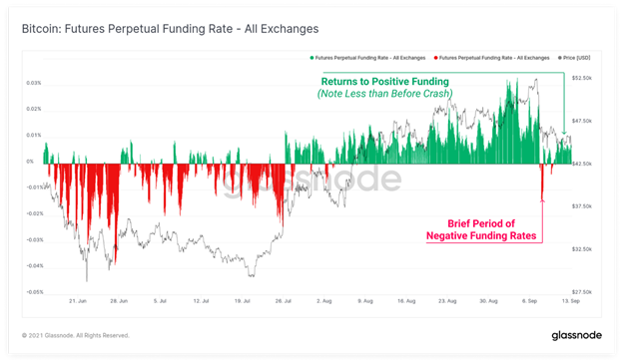Click the green arrowhead near 13 Sep
The image size is (623, 364).
564,133
